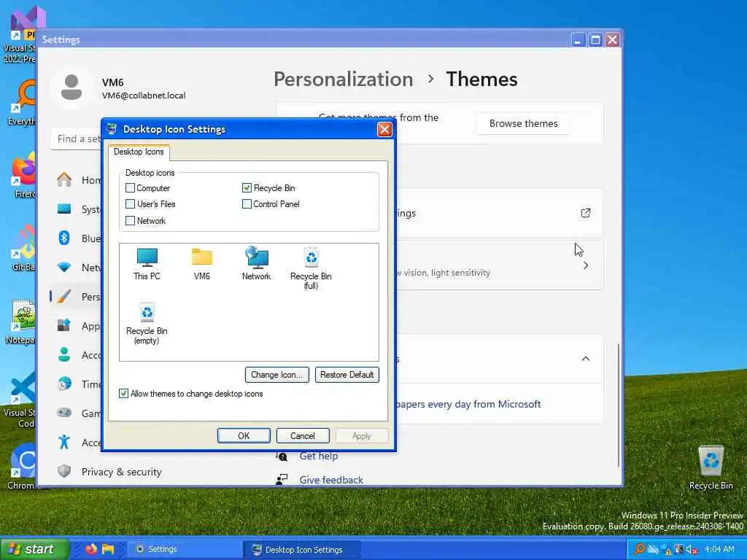The width and height of the screenshot is (747, 560).
Task: Open File Explorer from quick launch bar
Action: (108, 549)
